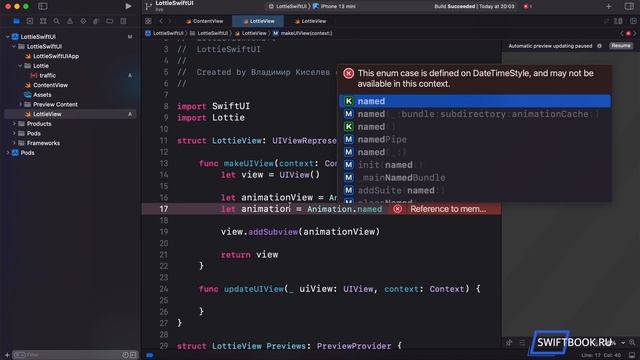Open the Project navigator tab

(16, 21)
